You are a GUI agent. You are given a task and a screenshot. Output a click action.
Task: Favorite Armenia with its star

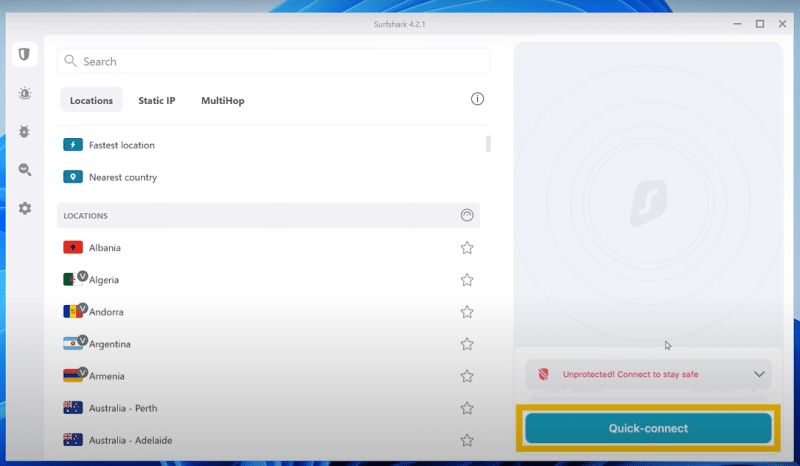point(467,376)
